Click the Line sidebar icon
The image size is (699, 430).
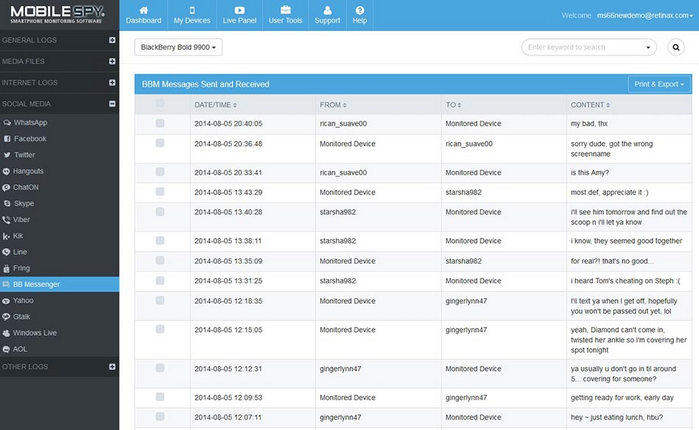click(x=6, y=252)
